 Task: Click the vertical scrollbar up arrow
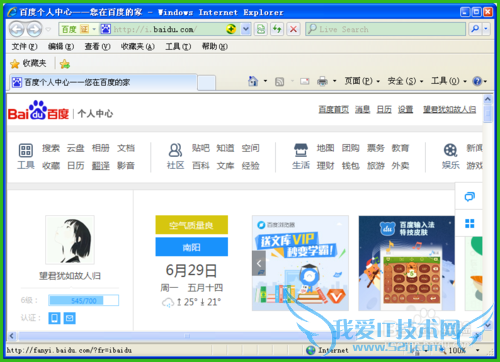pos(487,100)
